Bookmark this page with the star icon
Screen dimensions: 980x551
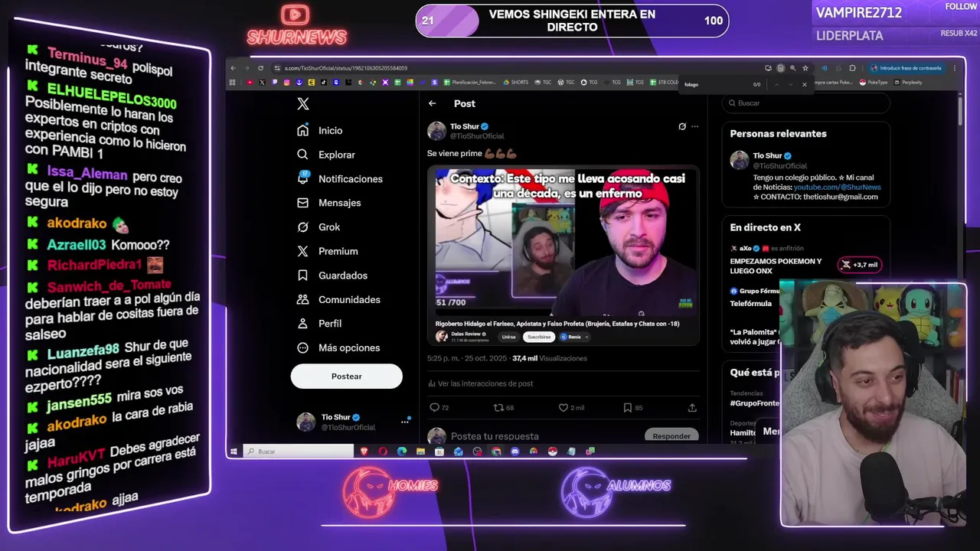805,68
